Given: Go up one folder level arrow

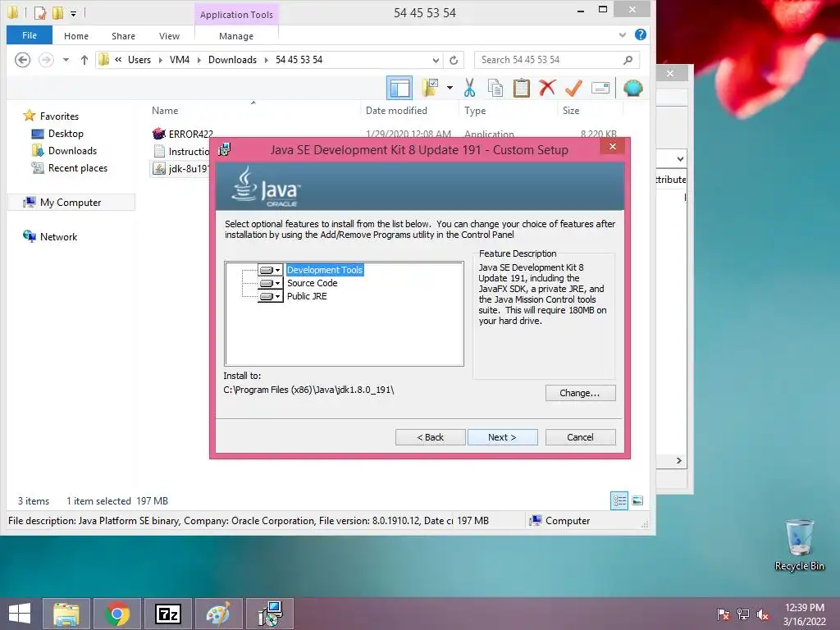Looking at the screenshot, I should (x=84, y=60).
